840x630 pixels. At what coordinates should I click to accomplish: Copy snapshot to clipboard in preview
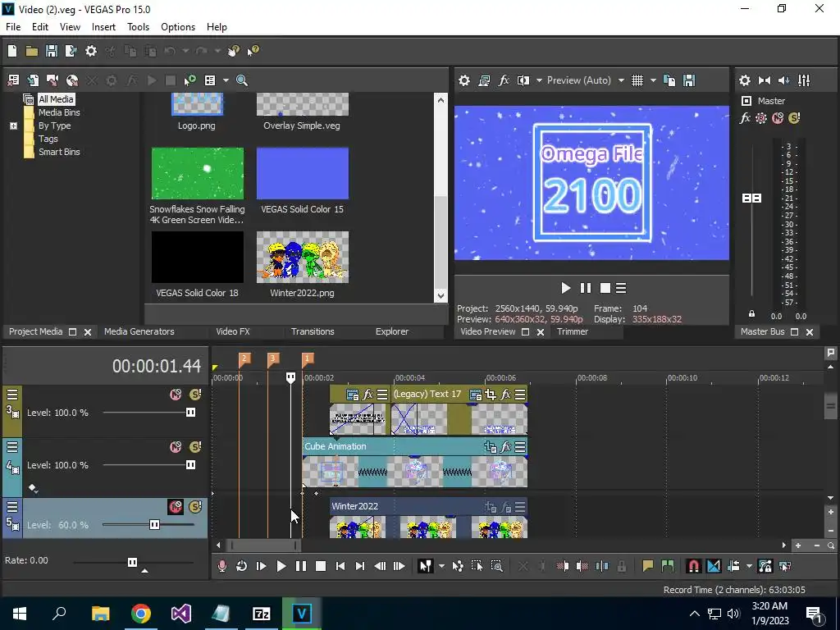(x=669, y=80)
